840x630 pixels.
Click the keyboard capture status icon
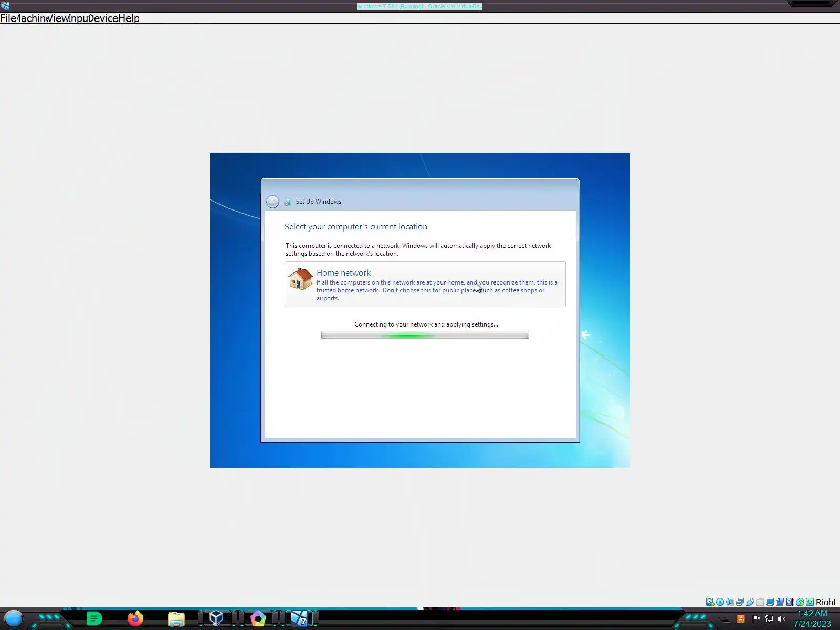tap(810, 602)
